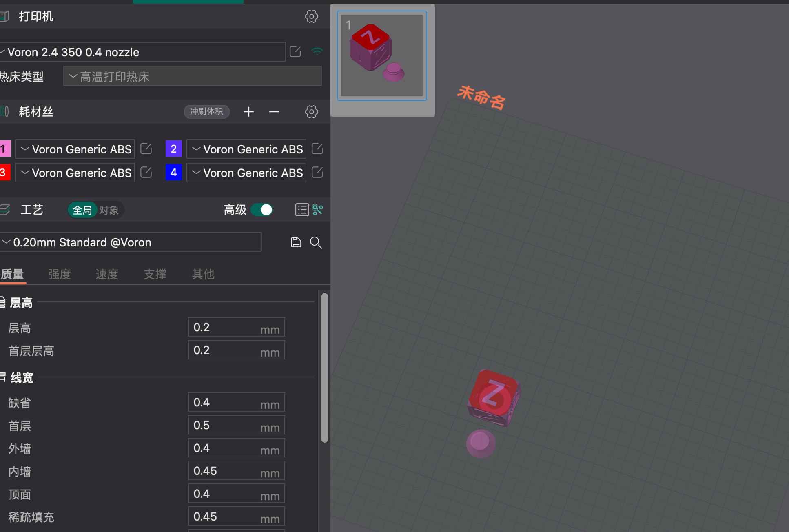Switch to the 支撑 tab
Image resolution: width=789 pixels, height=532 pixels.
155,274
